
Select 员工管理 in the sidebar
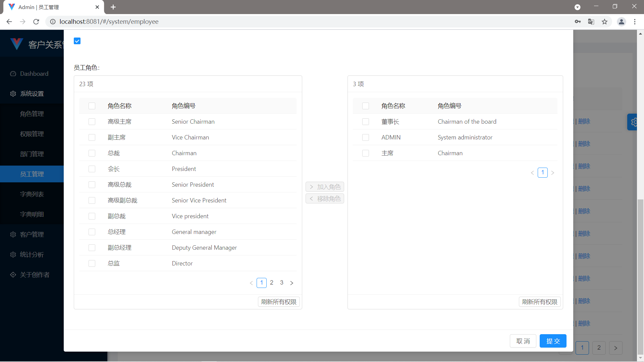tap(32, 174)
